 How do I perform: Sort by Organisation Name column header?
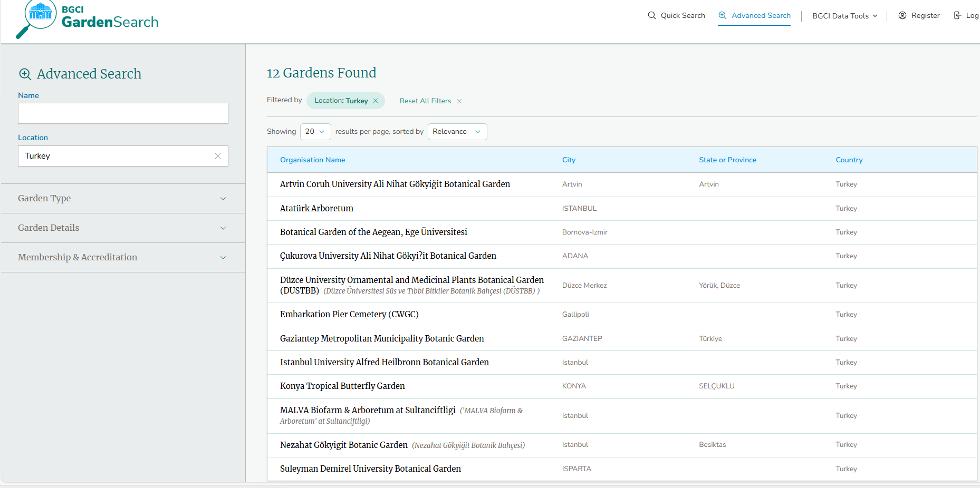point(312,160)
